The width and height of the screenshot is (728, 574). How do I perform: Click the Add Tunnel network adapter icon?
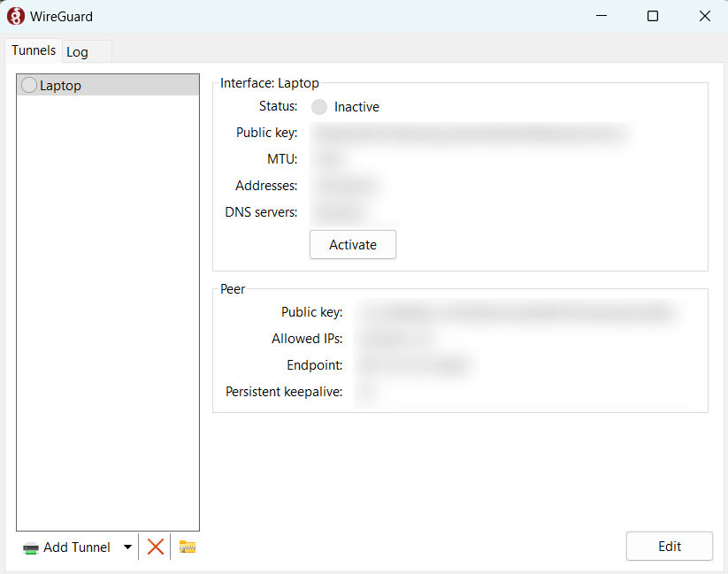click(31, 548)
